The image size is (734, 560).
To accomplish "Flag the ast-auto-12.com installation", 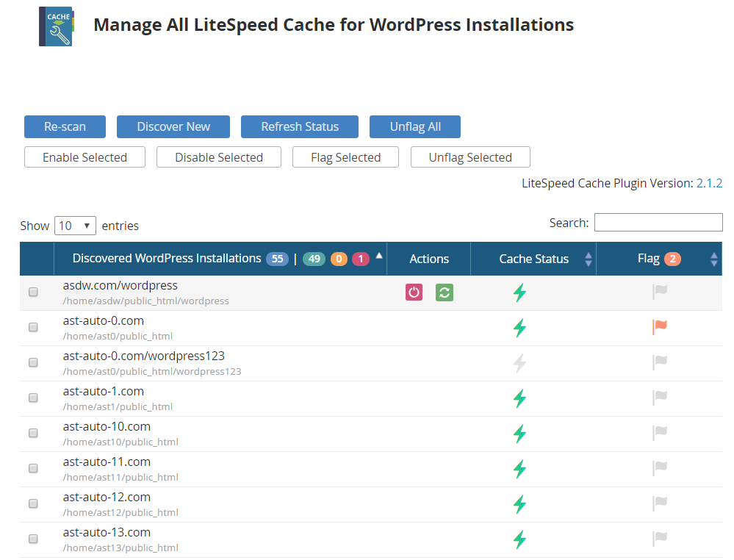I will click(x=660, y=503).
